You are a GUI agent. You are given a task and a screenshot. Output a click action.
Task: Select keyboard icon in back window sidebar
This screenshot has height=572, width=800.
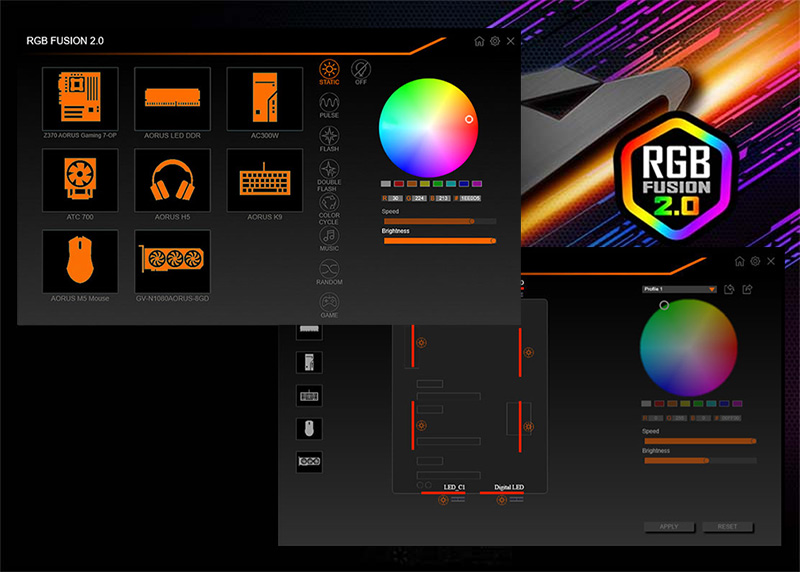pos(309,396)
